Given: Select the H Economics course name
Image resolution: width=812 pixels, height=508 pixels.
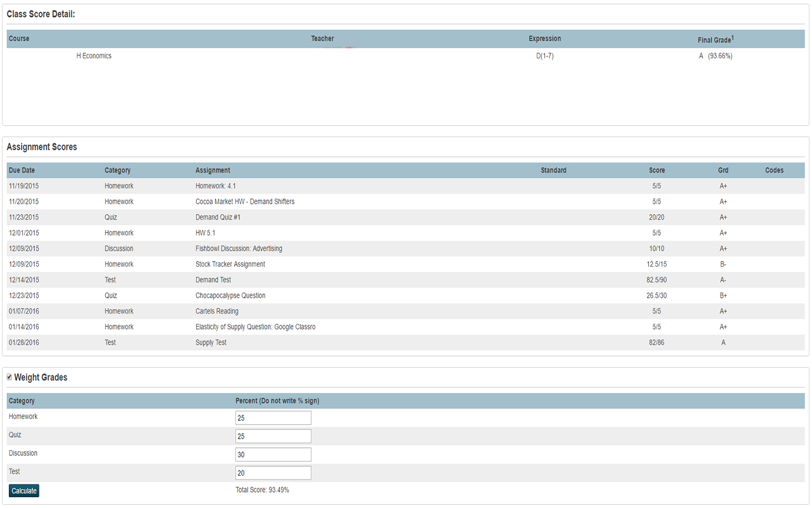Looking at the screenshot, I should click(x=94, y=56).
